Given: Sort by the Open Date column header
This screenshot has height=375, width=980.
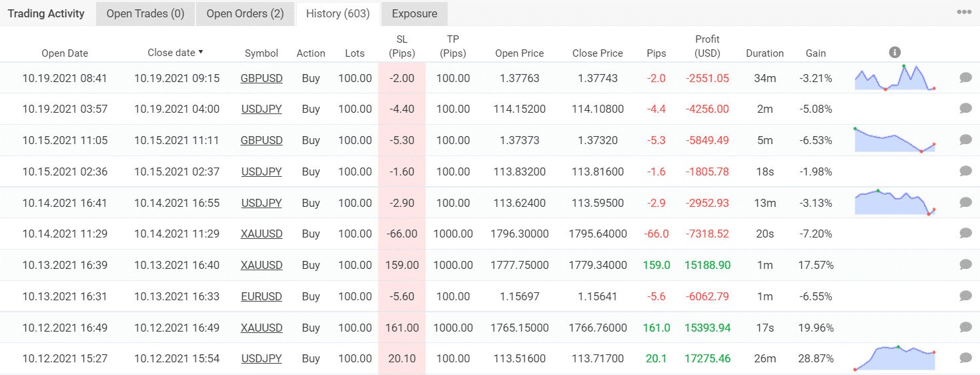Looking at the screenshot, I should click(65, 53).
